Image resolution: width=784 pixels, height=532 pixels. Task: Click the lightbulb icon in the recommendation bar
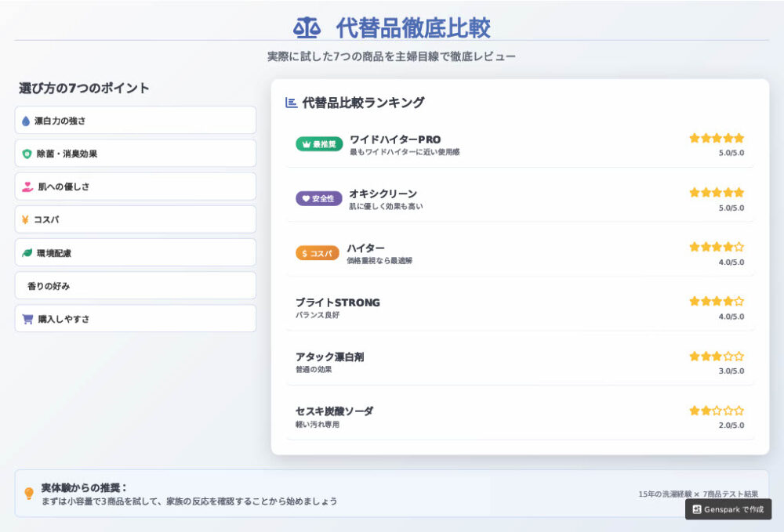click(29, 494)
